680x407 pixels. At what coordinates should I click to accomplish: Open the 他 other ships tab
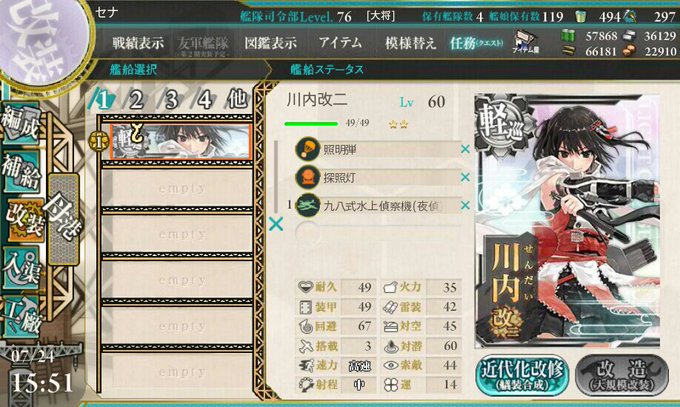(237, 99)
